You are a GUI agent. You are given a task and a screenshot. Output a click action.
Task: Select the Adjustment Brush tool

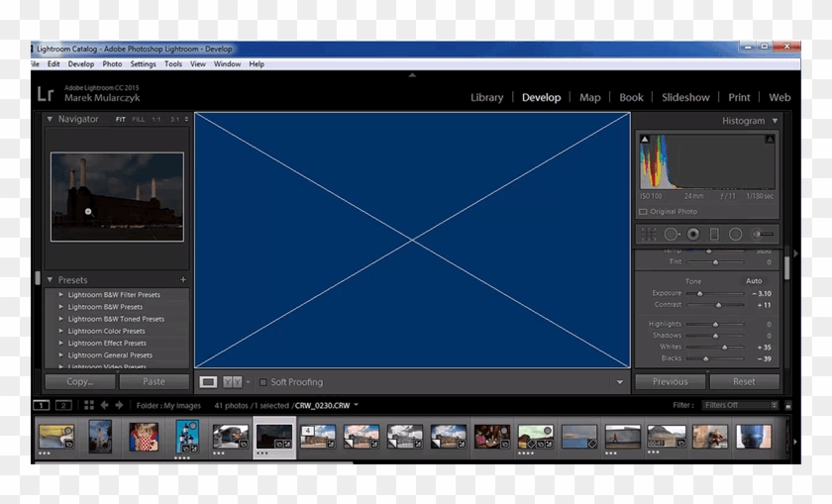point(763,234)
